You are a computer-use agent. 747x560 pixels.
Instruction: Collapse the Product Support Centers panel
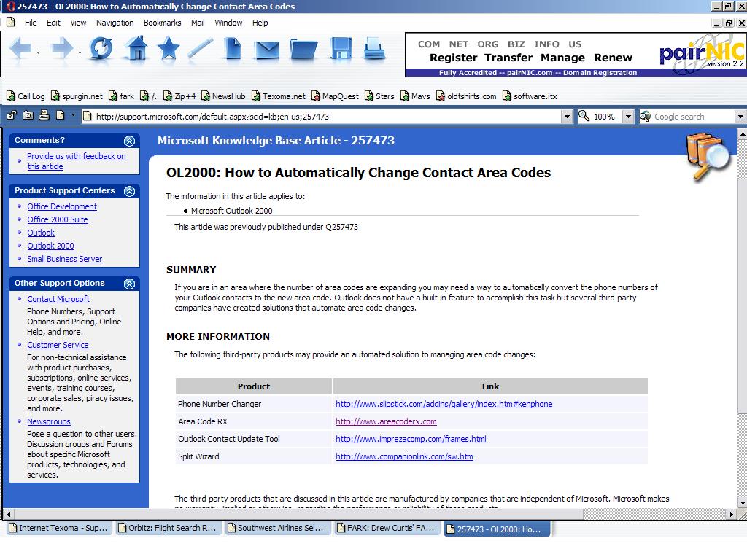coord(129,191)
